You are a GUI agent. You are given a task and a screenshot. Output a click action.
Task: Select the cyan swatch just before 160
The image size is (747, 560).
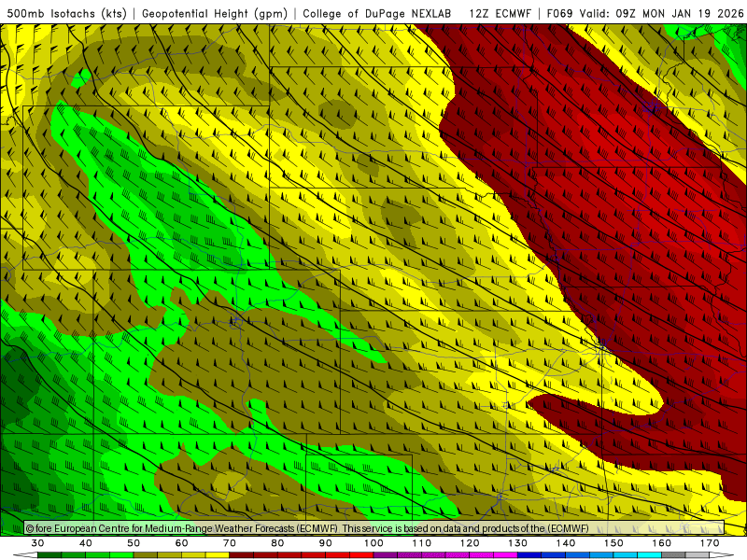649,555
